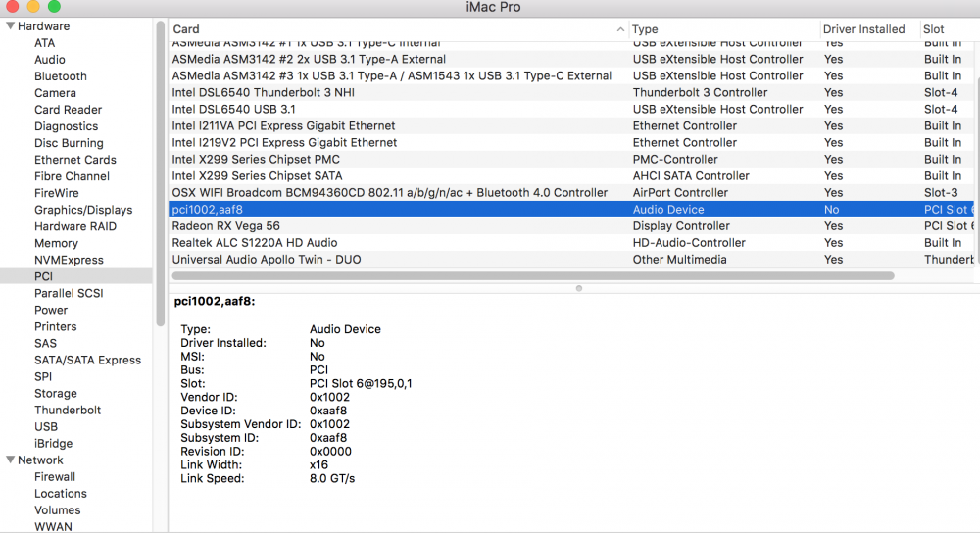Image resolution: width=980 pixels, height=533 pixels.
Task: Select WWAN under Network
Action: 53,527
